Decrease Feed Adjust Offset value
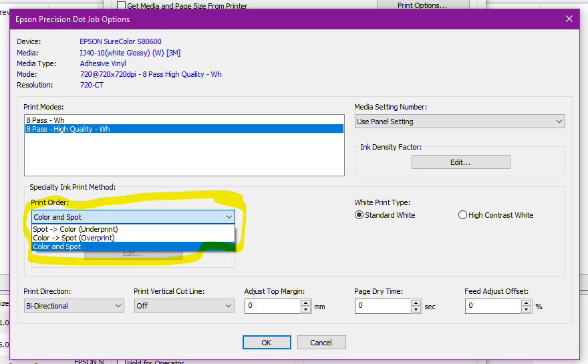This screenshot has height=364, width=588. tap(527, 310)
